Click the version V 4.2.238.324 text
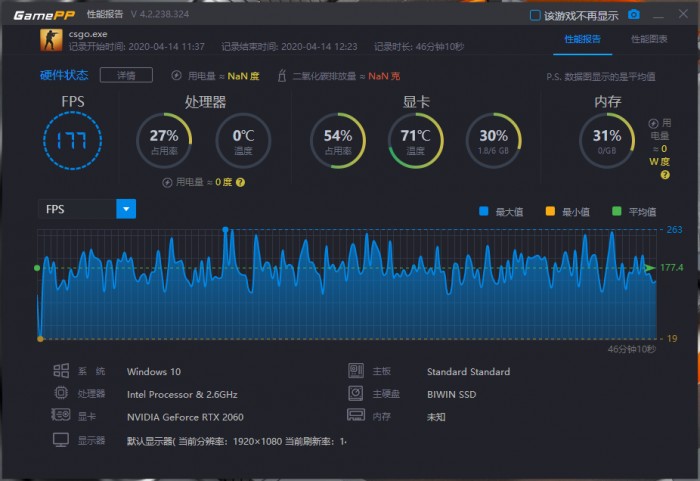This screenshot has height=481, width=700. click(160, 14)
